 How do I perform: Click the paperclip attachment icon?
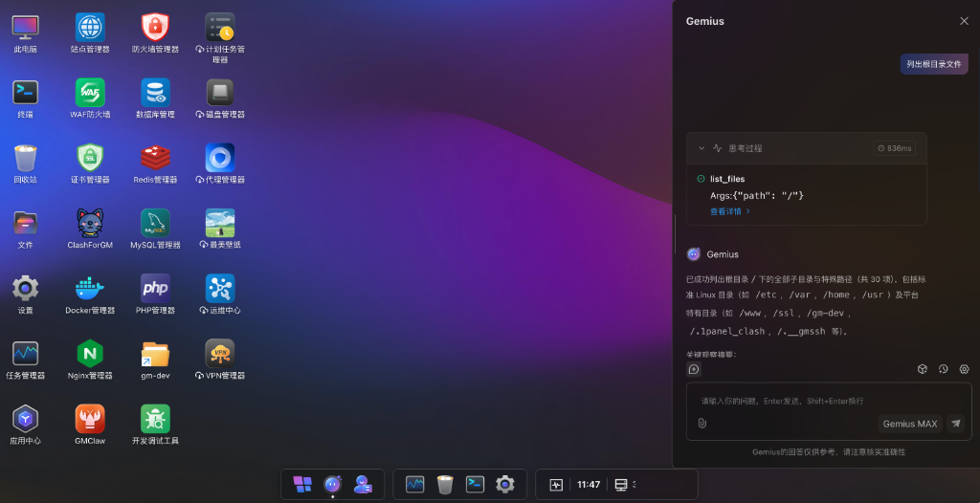pyautogui.click(x=702, y=423)
